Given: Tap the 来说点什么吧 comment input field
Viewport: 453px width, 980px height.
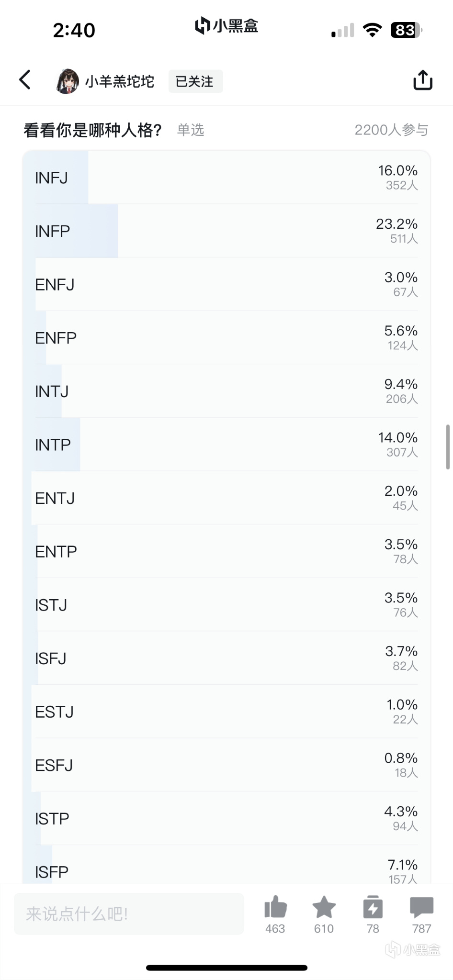Looking at the screenshot, I should click(129, 913).
